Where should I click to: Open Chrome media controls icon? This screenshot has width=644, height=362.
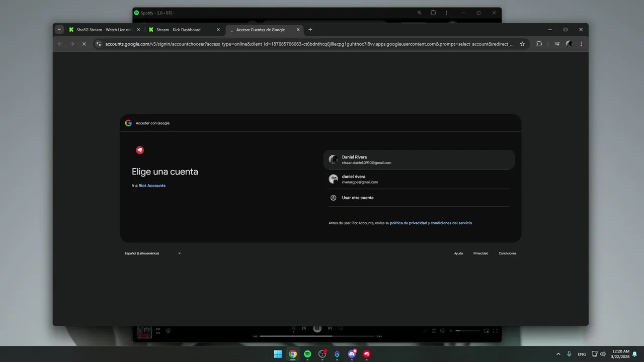pyautogui.click(x=556, y=44)
